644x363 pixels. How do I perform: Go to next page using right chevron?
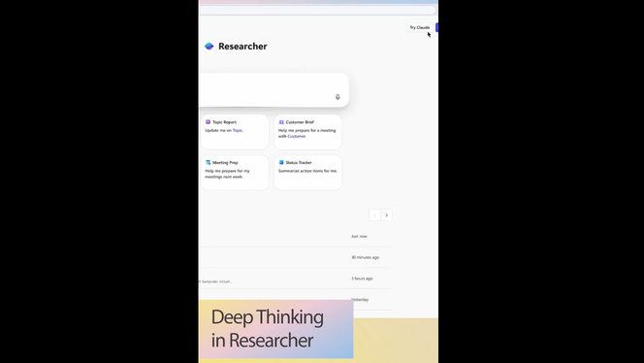(386, 215)
